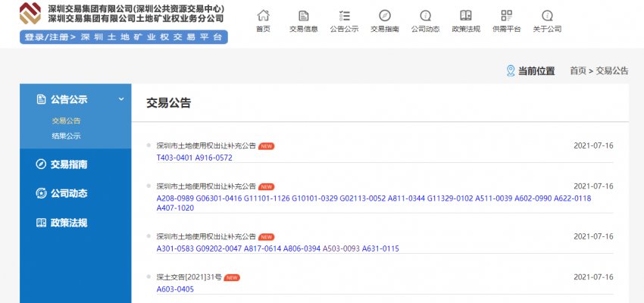Open sidebar section 交易指南

point(69,164)
